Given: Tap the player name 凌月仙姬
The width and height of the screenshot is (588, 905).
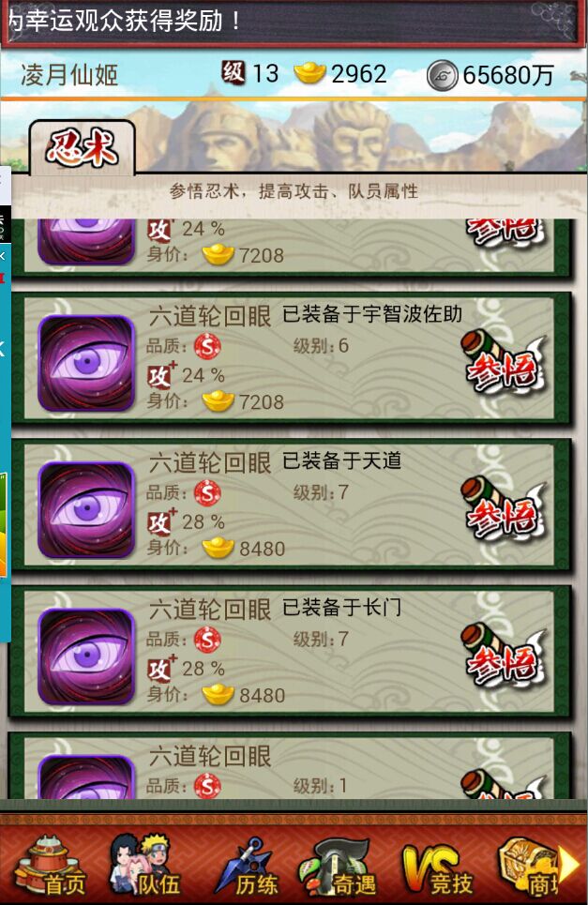Looking at the screenshot, I should pyautogui.click(x=69, y=75).
